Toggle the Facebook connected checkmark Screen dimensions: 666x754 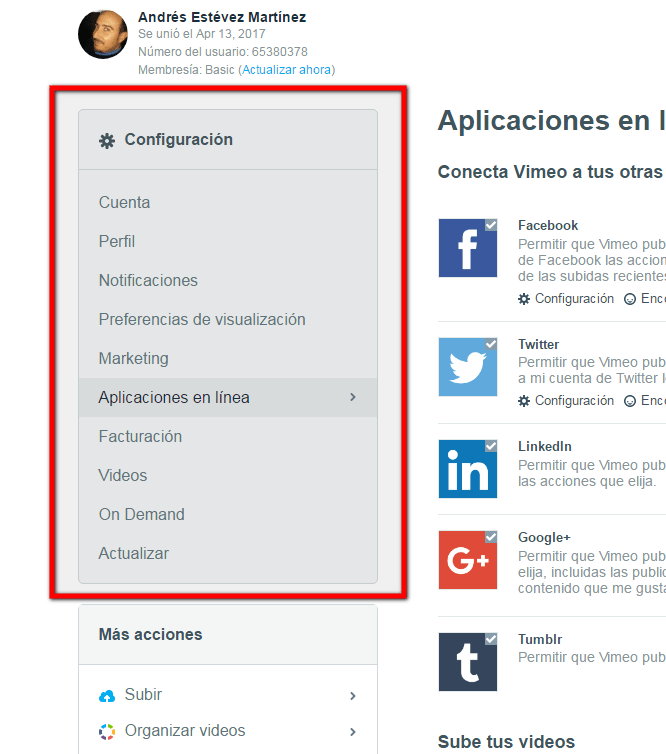(490, 225)
